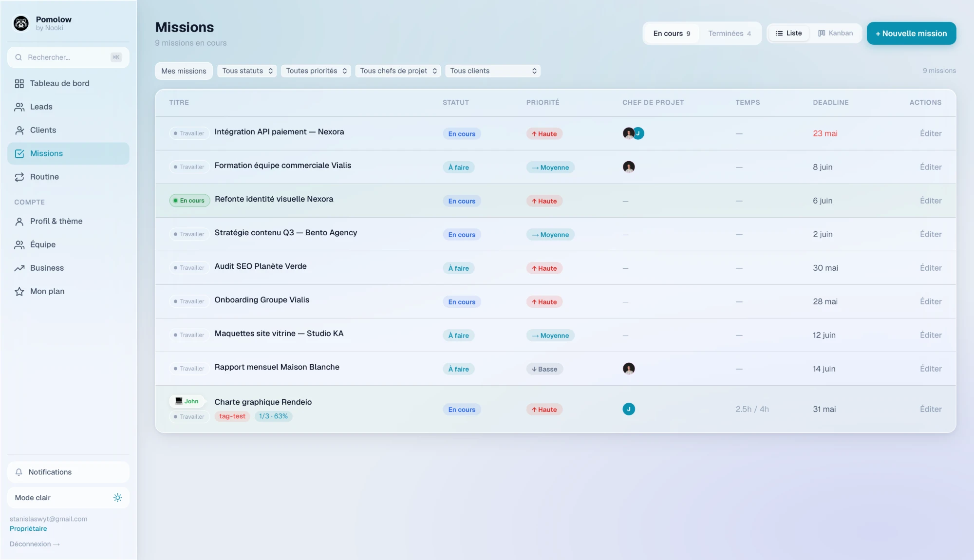Click the 1/3 · 63% progress badge
Image resolution: width=974 pixels, height=560 pixels.
coord(273,416)
